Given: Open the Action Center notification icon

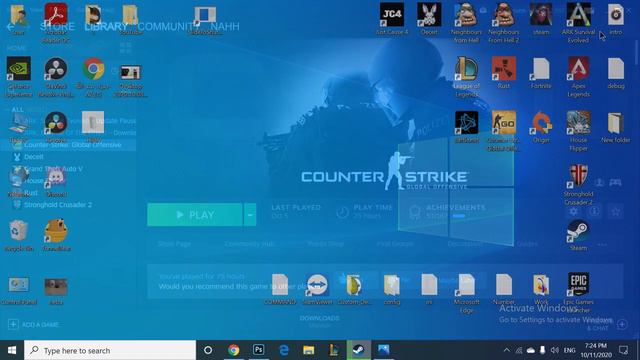Looking at the screenshot, I should (x=623, y=350).
